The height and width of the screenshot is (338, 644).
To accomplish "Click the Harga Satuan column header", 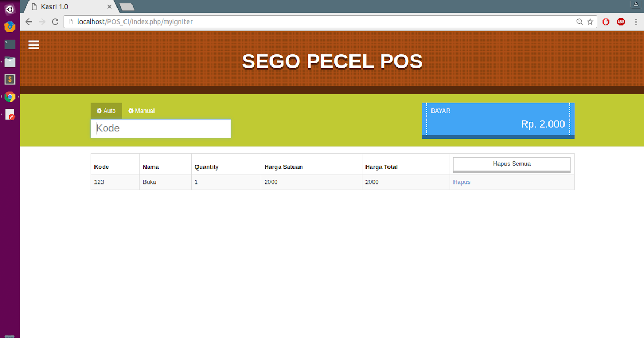I will [x=283, y=167].
